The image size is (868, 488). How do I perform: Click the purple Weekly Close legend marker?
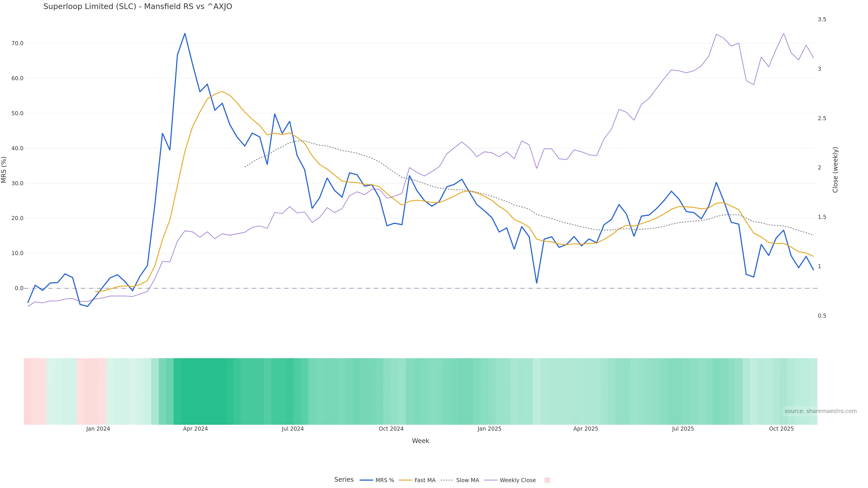[491, 480]
